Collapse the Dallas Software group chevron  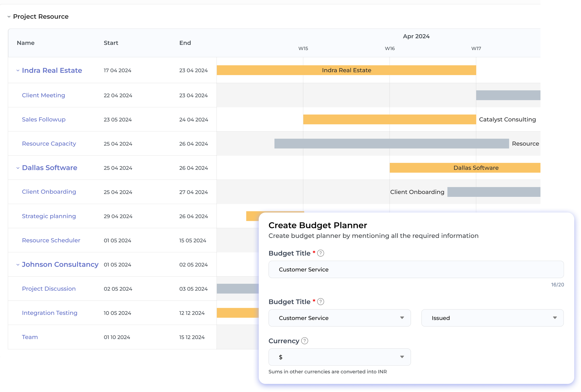pyautogui.click(x=18, y=168)
